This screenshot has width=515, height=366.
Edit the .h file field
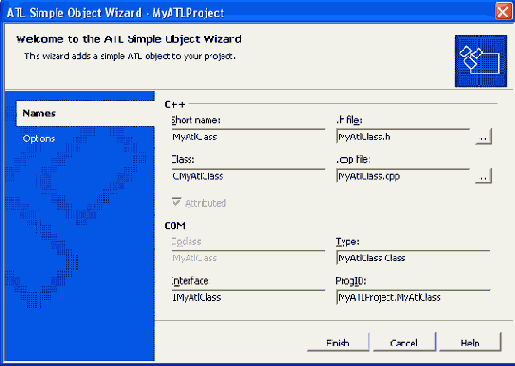coord(403,137)
